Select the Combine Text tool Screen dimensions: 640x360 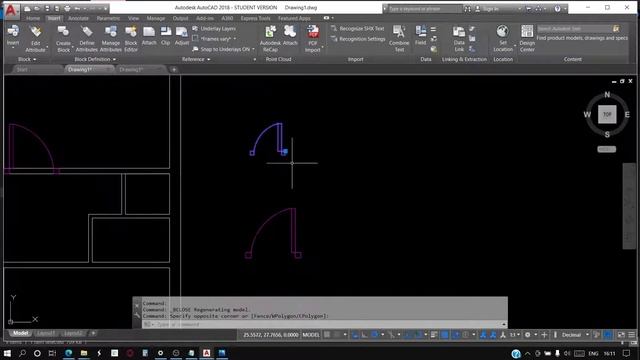[x=399, y=39]
